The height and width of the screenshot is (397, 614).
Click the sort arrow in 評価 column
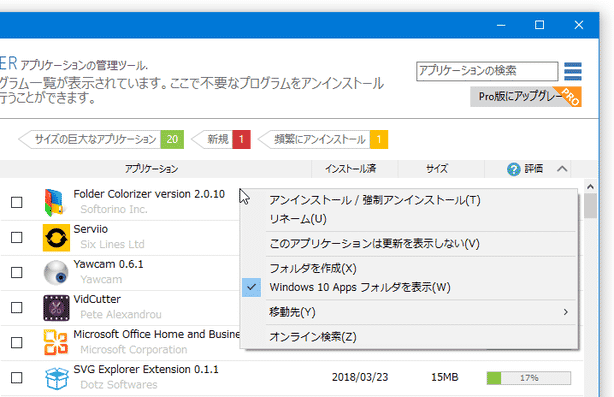(x=562, y=169)
